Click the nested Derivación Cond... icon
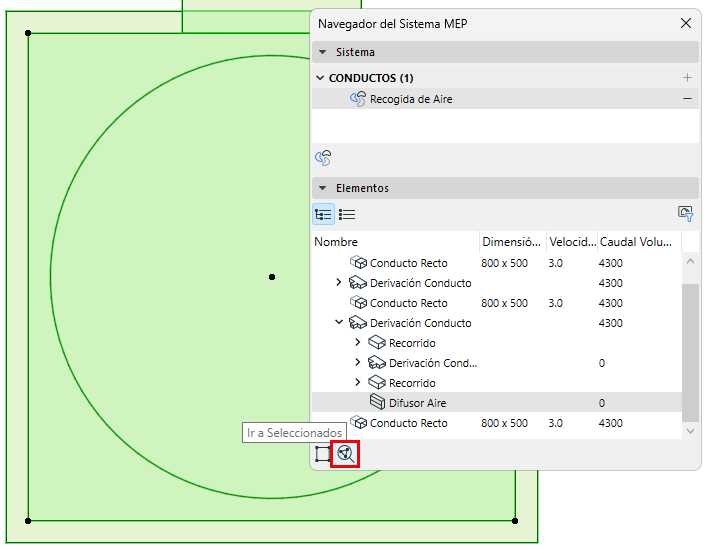This screenshot has height=550, width=704. pyautogui.click(x=377, y=362)
